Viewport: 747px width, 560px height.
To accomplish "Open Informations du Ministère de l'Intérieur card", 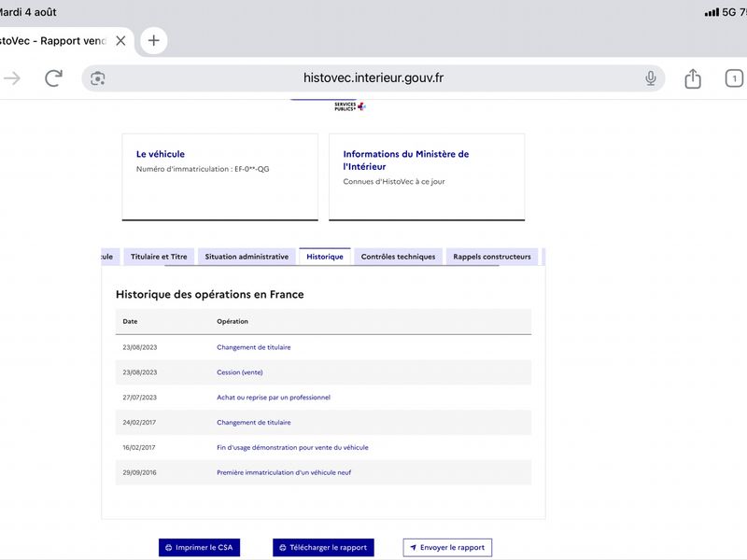I will pyautogui.click(x=427, y=177).
